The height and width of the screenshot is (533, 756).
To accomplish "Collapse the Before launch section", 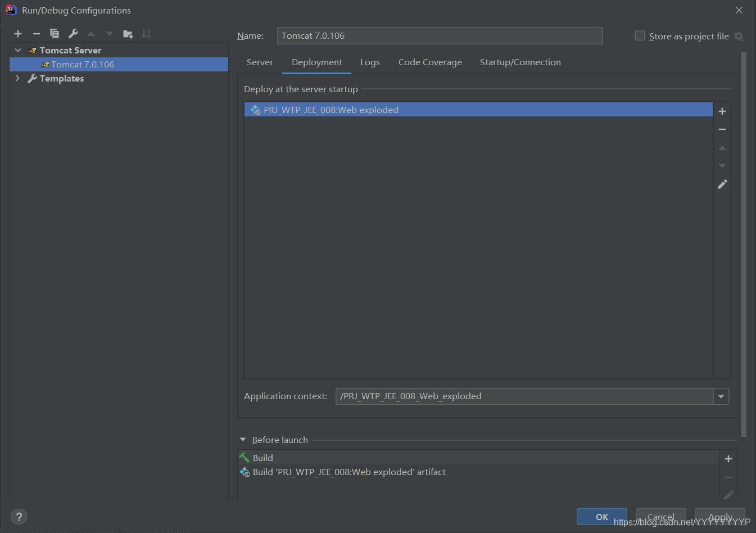I will [243, 440].
